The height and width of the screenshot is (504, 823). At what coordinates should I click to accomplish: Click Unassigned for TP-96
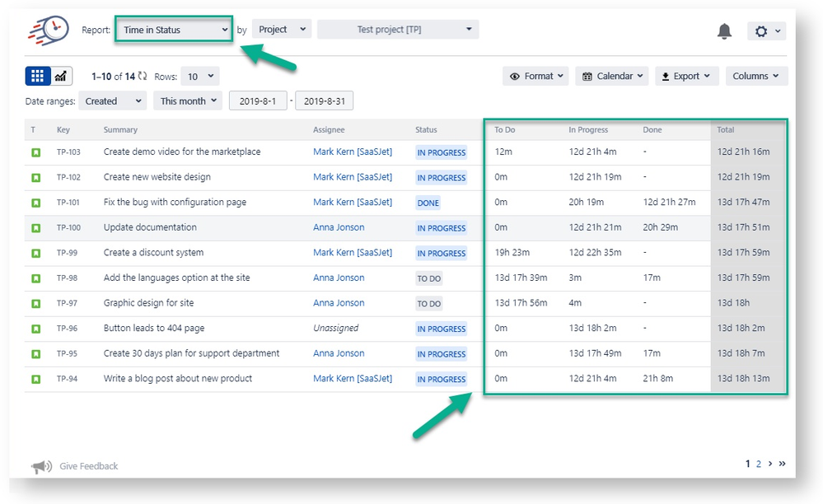[x=336, y=328]
